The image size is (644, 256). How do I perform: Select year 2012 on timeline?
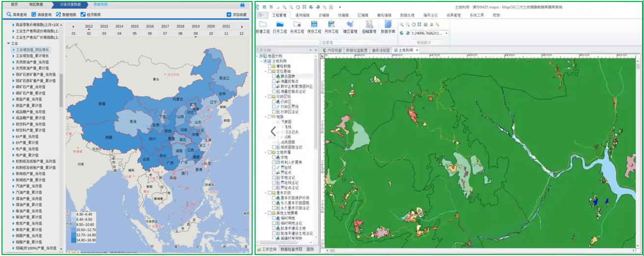pyautogui.click(x=89, y=26)
